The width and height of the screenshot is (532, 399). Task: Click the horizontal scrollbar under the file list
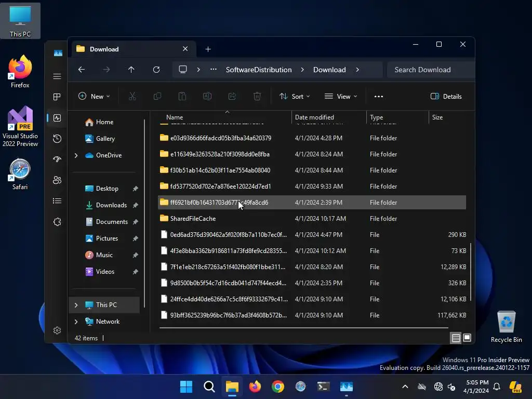[x=303, y=328]
